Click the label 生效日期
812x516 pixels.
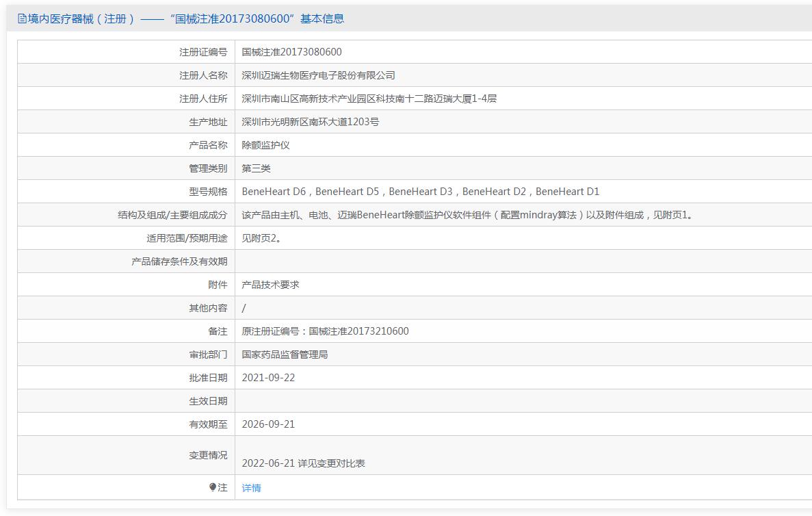point(208,402)
